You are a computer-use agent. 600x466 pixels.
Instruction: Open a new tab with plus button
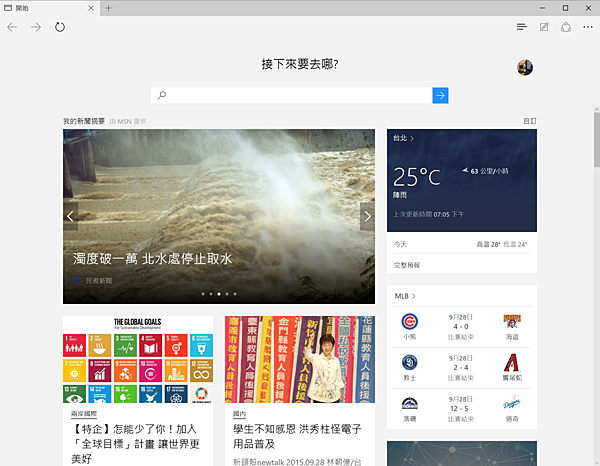(x=109, y=8)
